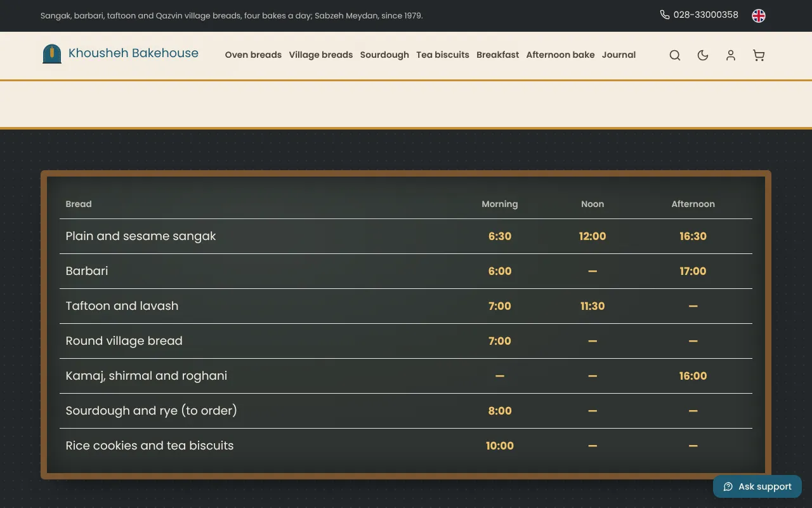
Task: Open the Journal page
Action: point(619,55)
